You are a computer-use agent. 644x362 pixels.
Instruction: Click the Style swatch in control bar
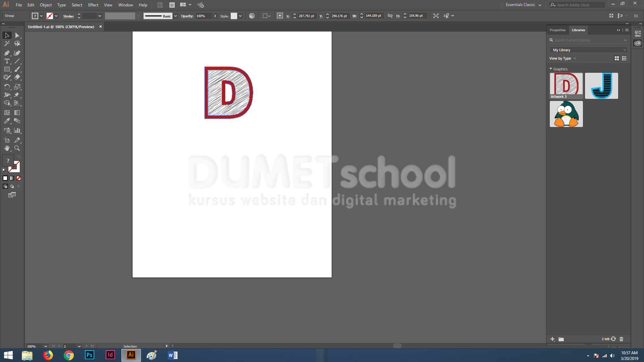tap(234, 16)
